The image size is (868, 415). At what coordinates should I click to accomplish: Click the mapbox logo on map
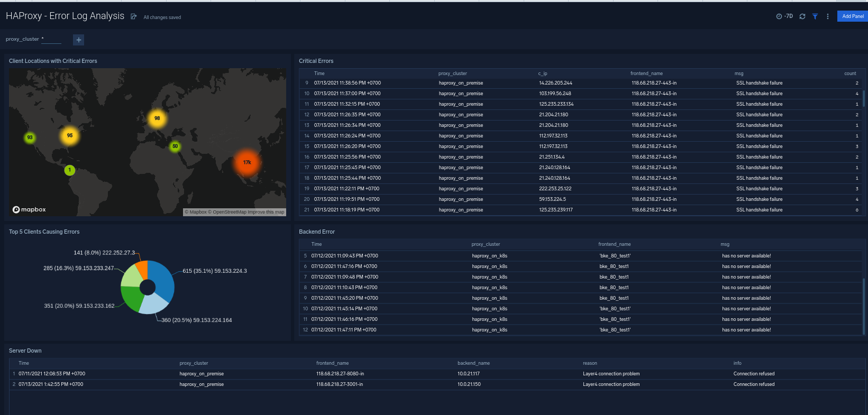coord(30,210)
